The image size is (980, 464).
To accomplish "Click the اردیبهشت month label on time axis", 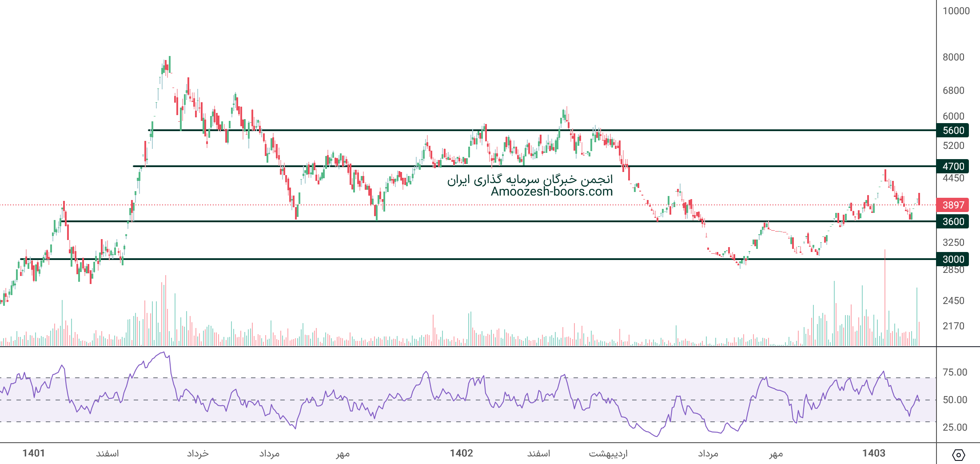I will click(608, 453).
